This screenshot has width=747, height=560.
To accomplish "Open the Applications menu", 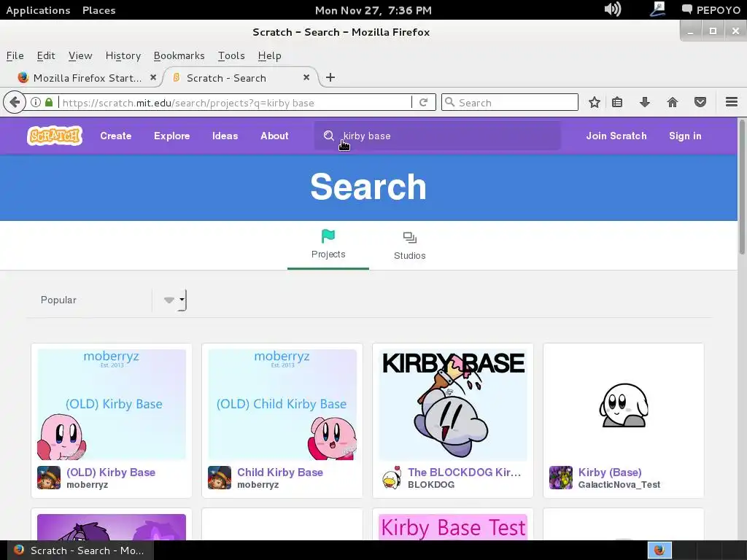I will click(38, 10).
